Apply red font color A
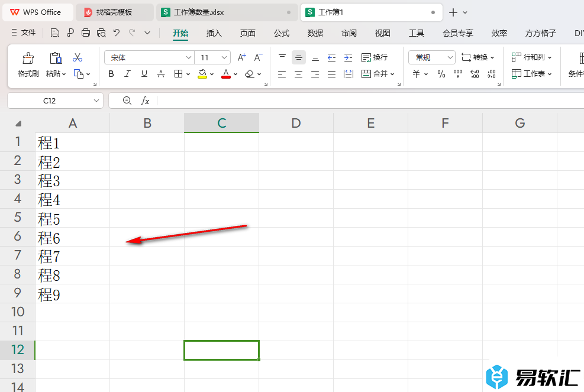 click(x=225, y=74)
